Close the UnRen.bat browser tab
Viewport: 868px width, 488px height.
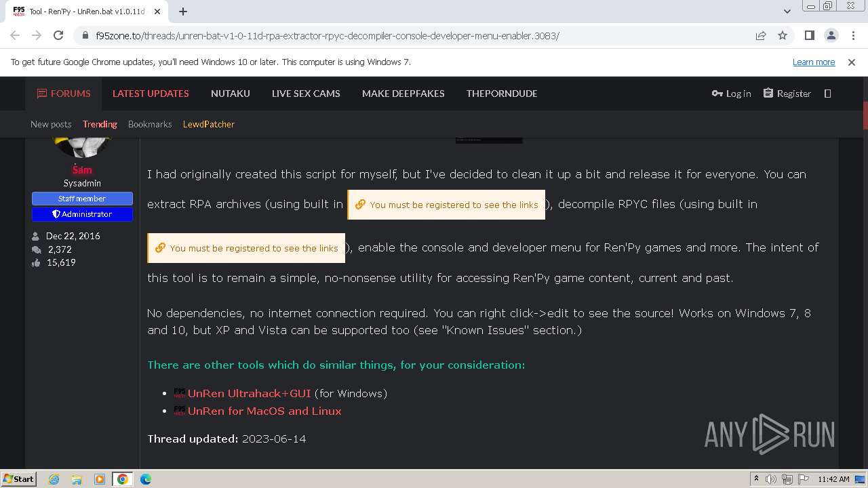158,12
